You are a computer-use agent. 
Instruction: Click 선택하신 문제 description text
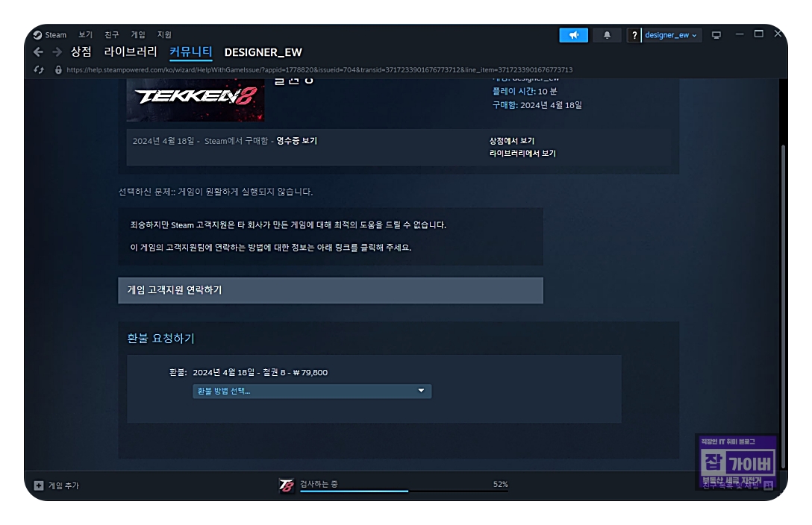(216, 192)
